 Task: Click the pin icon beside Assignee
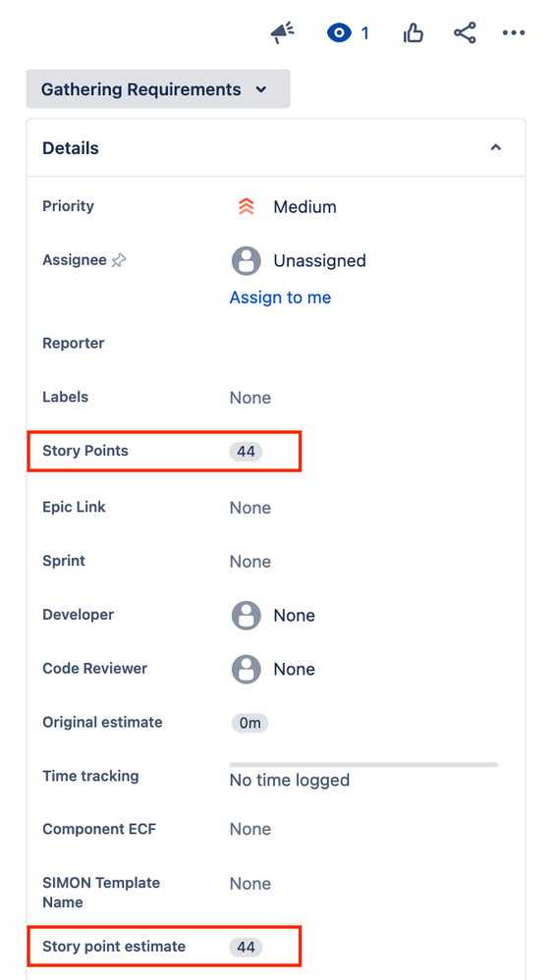pyautogui.click(x=118, y=260)
